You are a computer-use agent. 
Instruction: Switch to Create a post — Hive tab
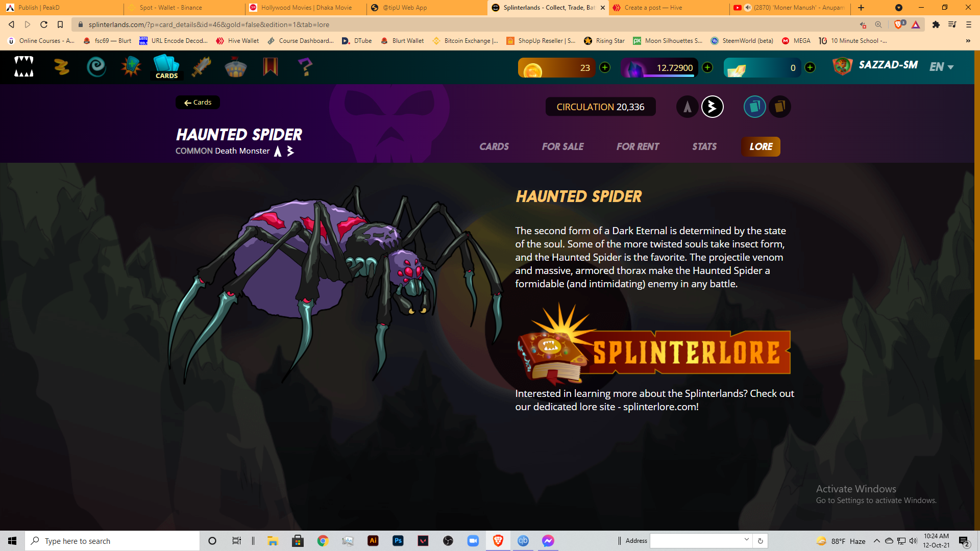click(x=669, y=8)
